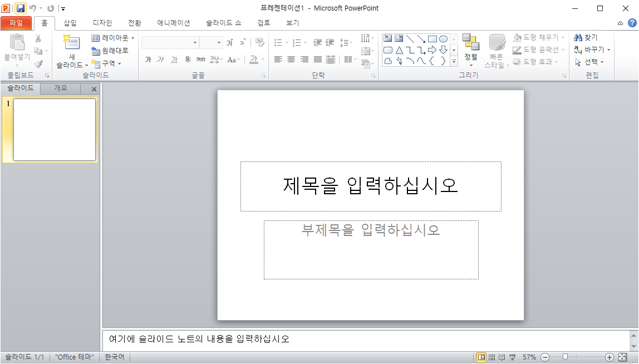Open the 레이아웃 layout dropdown
This screenshot has width=639, height=364.
pos(113,38)
